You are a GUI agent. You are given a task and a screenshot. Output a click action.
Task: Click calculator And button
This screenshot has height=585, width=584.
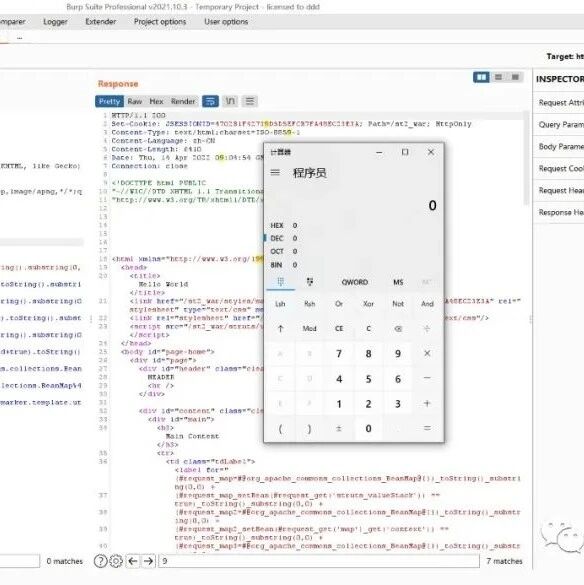click(427, 304)
